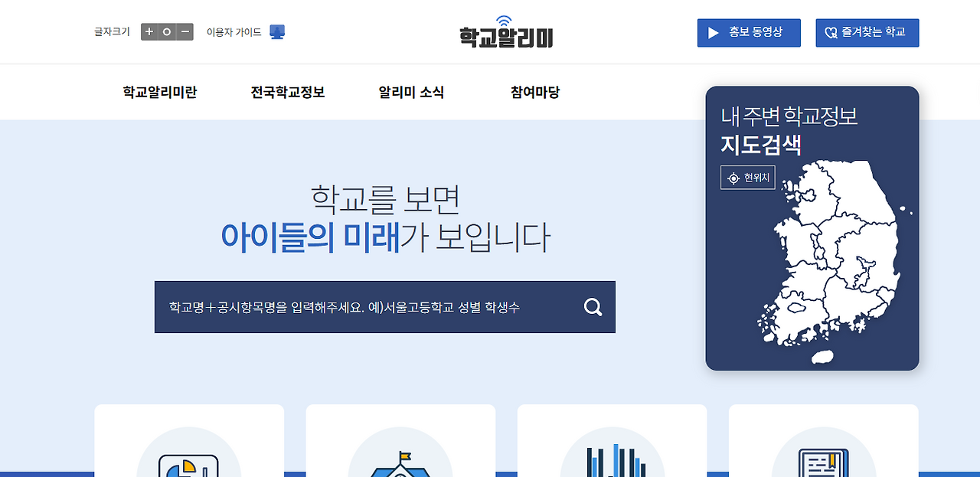The height and width of the screenshot is (477, 980).
Task: Increase font size with the + button
Action: 148,31
